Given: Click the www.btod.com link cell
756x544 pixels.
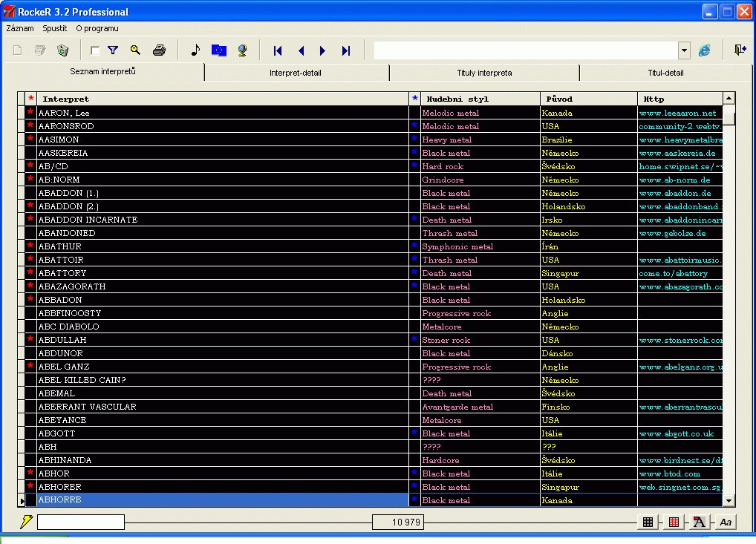Looking at the screenshot, I should [680, 473].
